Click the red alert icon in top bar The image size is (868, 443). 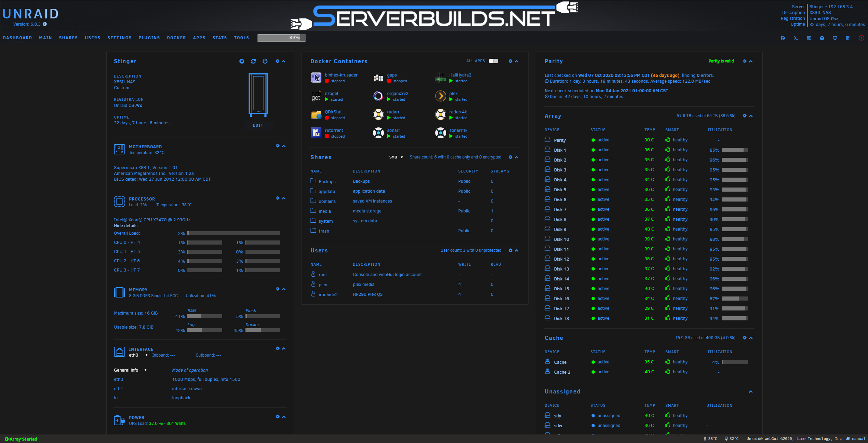click(861, 38)
